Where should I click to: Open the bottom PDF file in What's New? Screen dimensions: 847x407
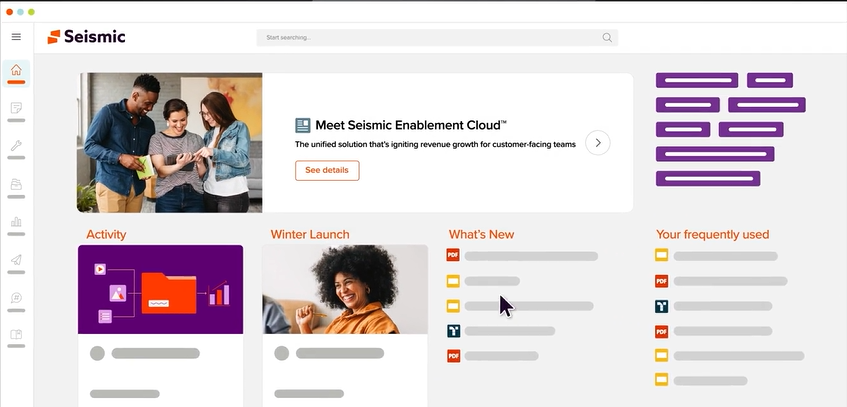453,356
